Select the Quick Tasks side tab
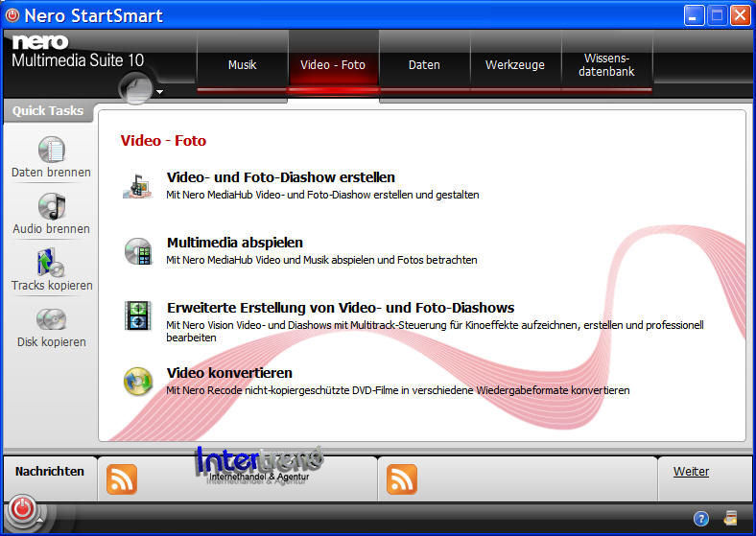756x536 pixels. 48,111
